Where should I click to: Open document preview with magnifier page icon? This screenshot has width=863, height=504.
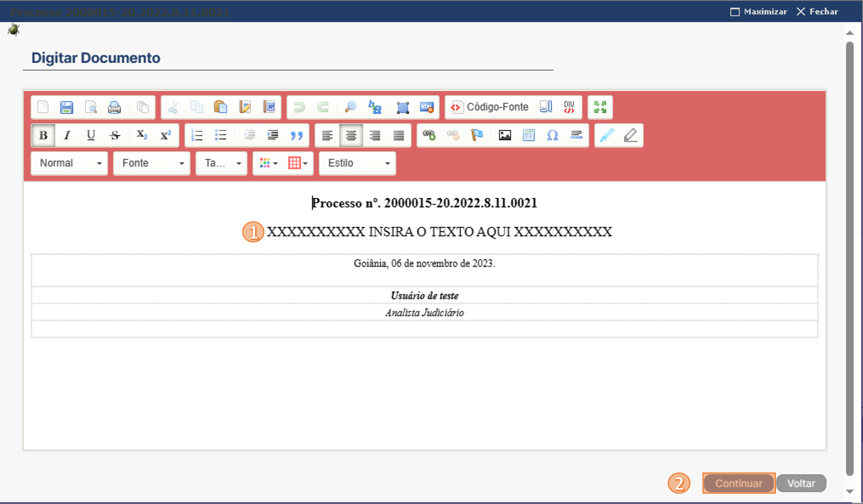click(x=91, y=107)
